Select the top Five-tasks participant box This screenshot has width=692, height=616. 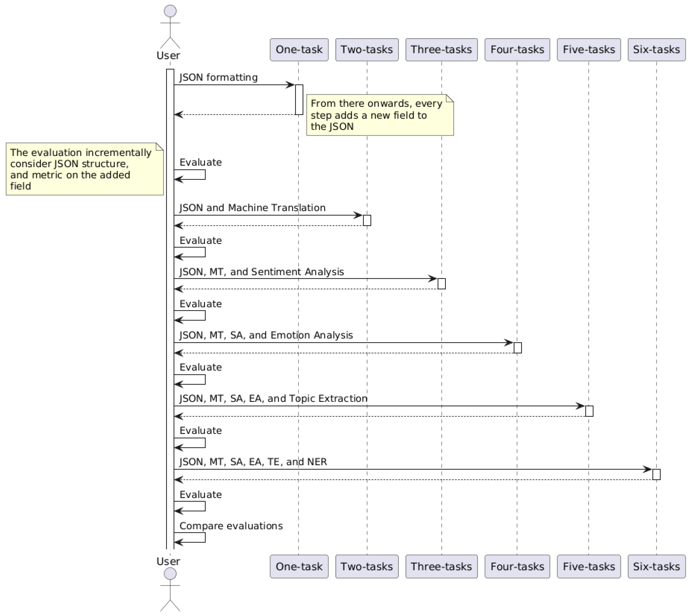(588, 50)
